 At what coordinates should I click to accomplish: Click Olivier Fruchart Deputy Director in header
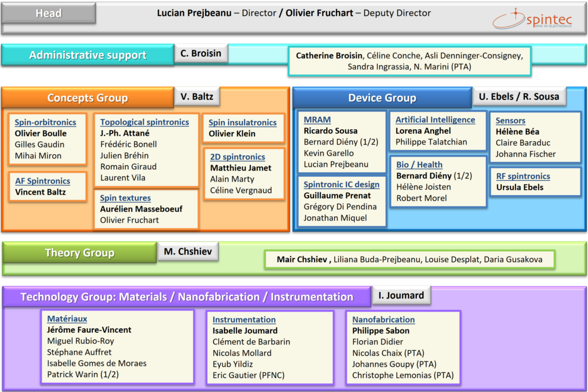click(358, 13)
